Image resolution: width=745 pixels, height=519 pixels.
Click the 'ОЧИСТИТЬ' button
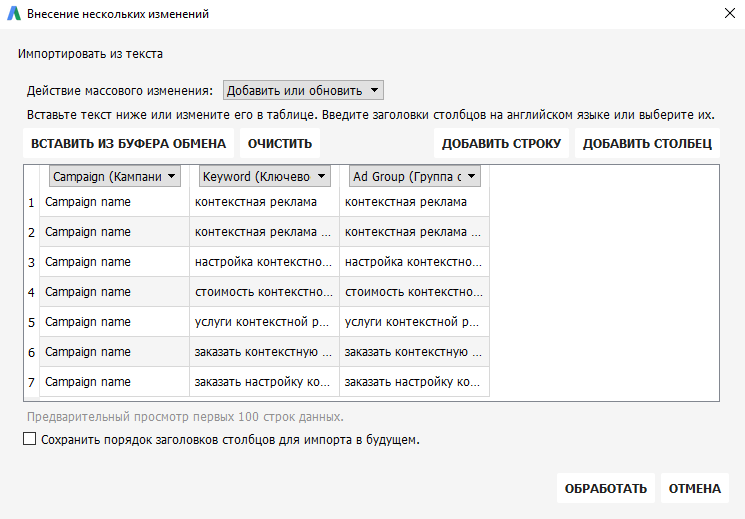click(280, 144)
